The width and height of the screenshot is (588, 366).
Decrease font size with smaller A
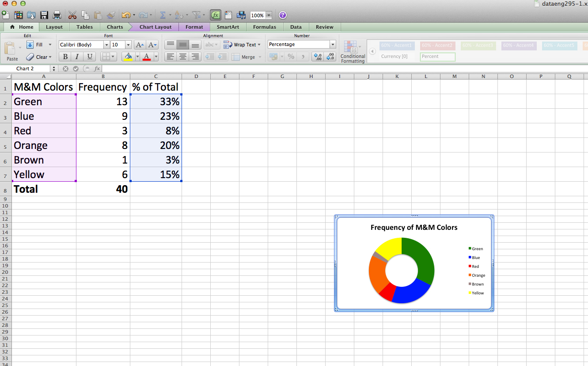(152, 45)
